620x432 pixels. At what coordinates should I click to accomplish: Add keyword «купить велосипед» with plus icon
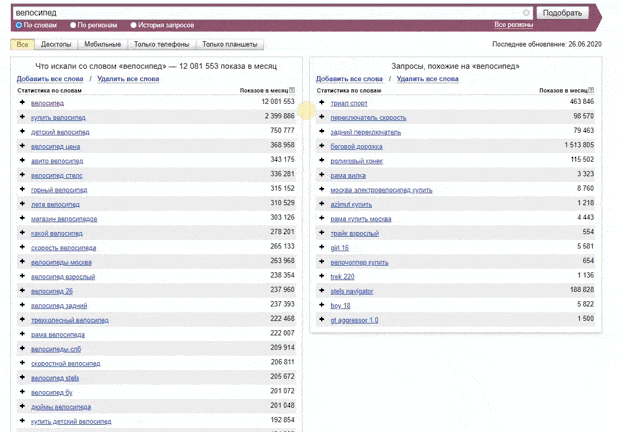click(22, 117)
